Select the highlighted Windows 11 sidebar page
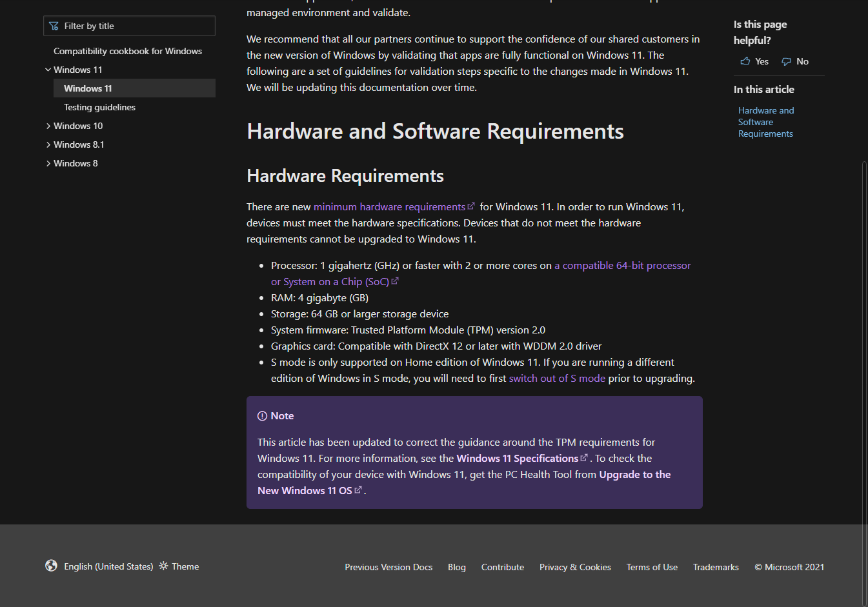This screenshot has height=607, width=868. coord(134,88)
